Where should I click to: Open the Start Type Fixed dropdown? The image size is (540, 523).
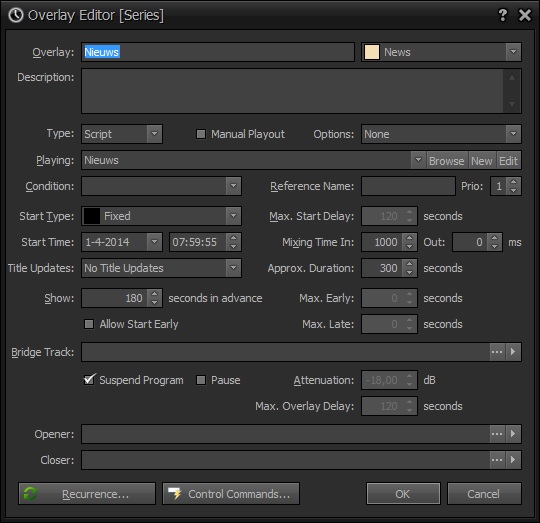pos(233,216)
